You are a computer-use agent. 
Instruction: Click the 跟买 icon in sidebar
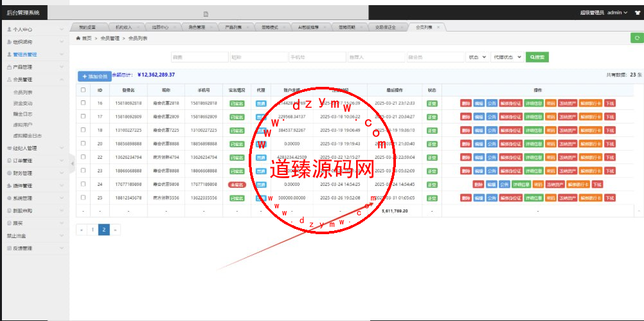tap(10, 223)
